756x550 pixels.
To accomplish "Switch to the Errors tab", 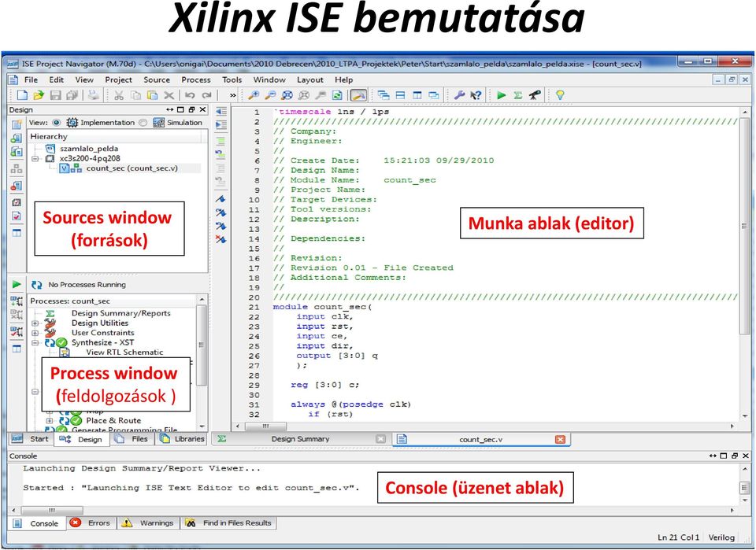I will click(90, 523).
